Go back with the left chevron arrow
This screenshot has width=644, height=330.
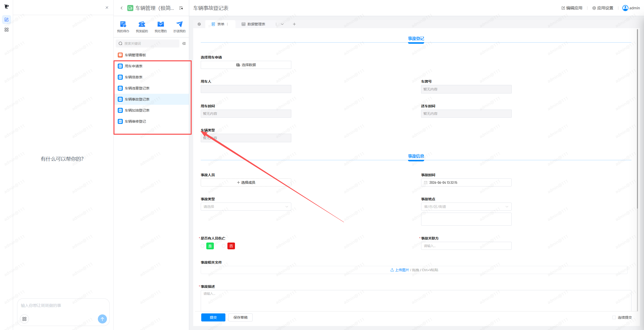coord(122,8)
